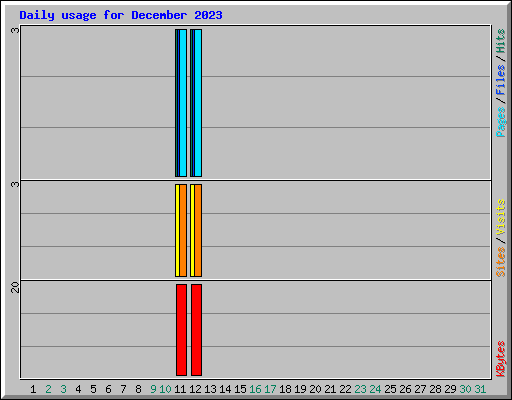Click the day '27' axis label
Viewport: 512px width, 400px height.
420,389
